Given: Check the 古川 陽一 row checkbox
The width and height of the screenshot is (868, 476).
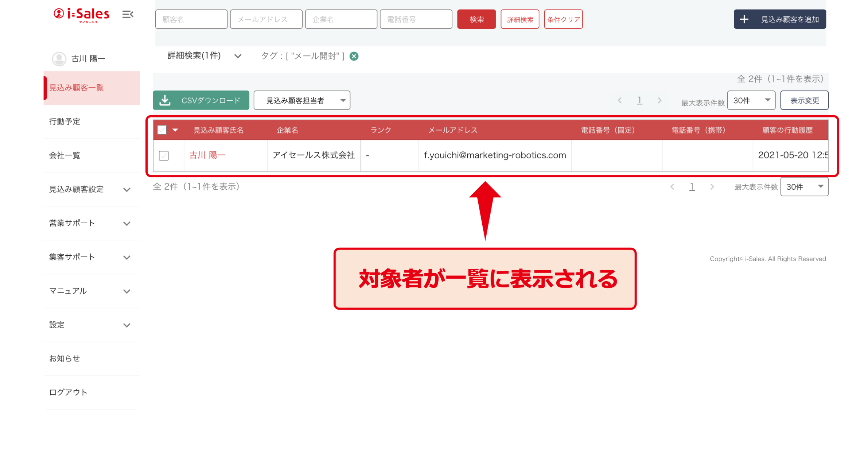Looking at the screenshot, I should (x=164, y=156).
